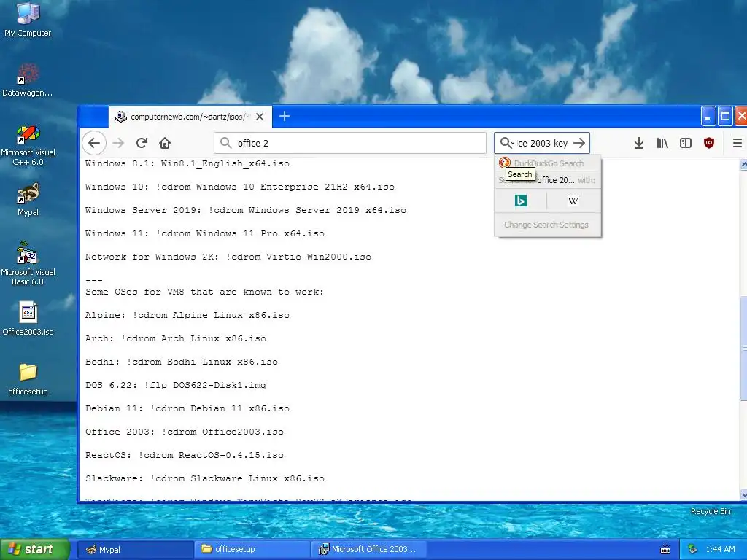This screenshot has width=747, height=560.
Task: Open a new browser tab
Action: click(x=285, y=116)
